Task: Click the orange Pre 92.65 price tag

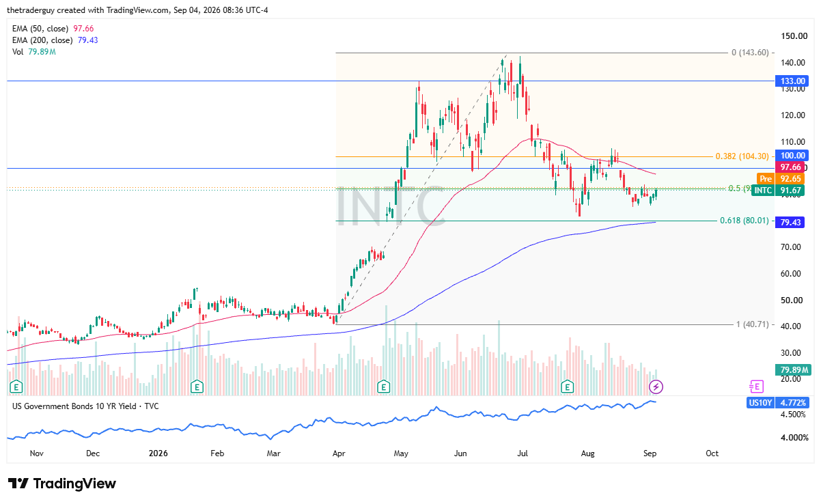Action: pos(782,179)
